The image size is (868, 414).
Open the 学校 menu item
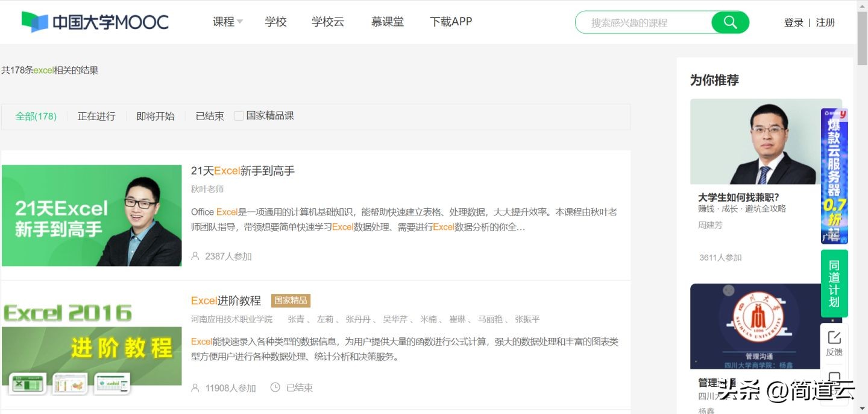pos(275,22)
